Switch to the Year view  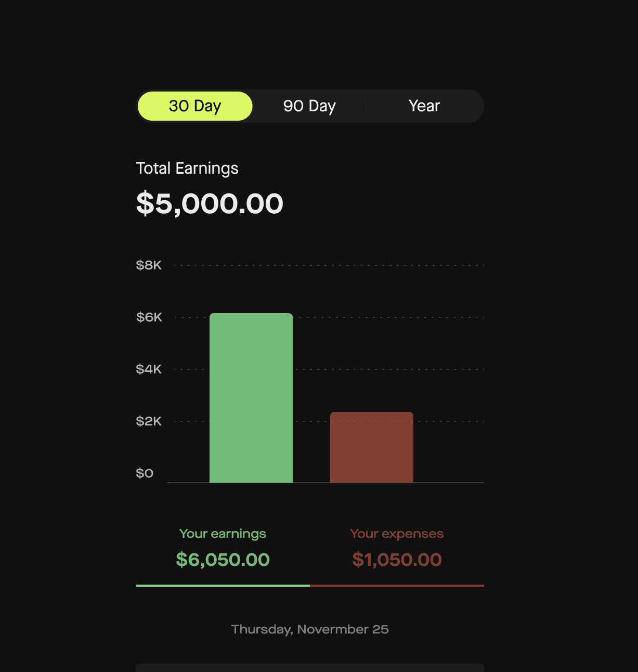424,106
